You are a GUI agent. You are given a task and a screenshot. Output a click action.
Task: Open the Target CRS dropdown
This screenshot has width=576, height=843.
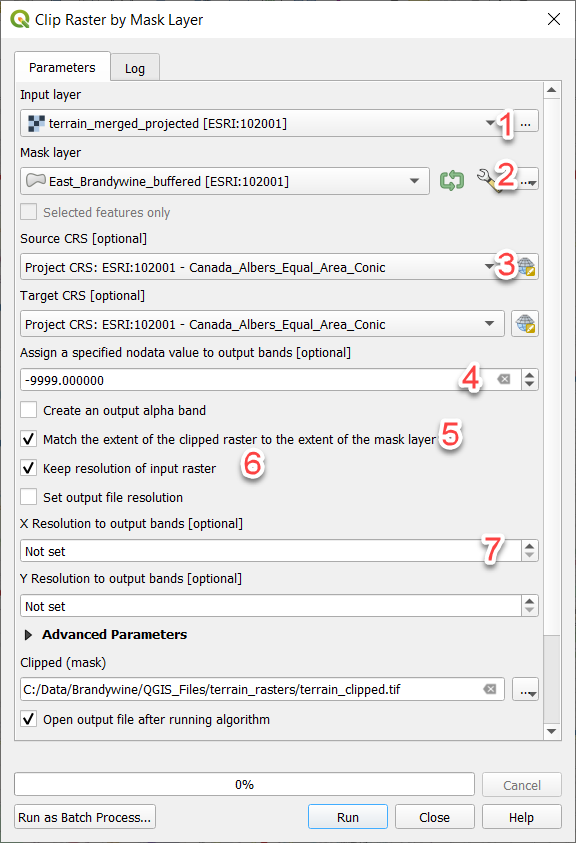click(x=262, y=324)
